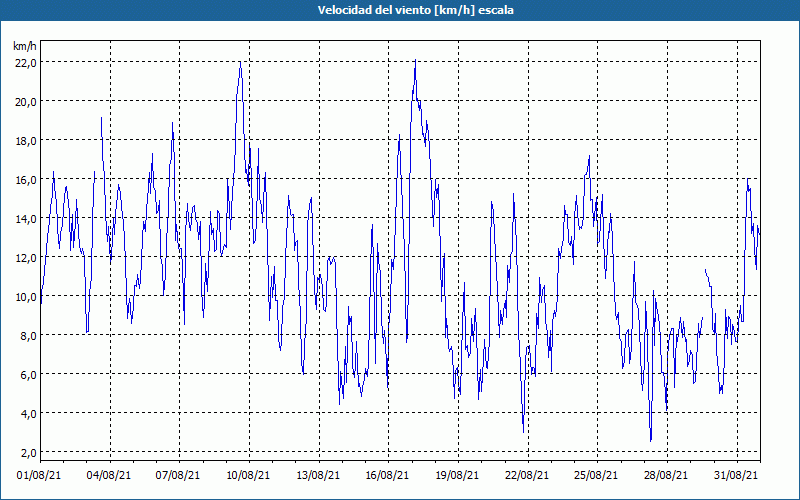This screenshot has height=500, width=800.
Task: Select the 01/08/21 date label
Action: point(39,475)
